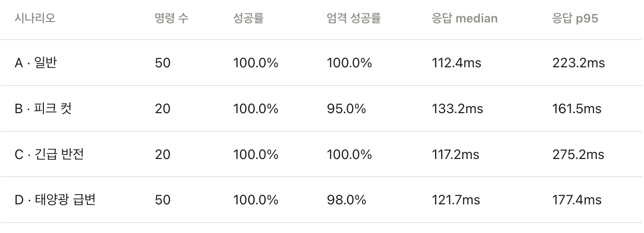Screen dimensions: 644x233
Task: Select the 133.2ms median response cell
Action: pyautogui.click(x=457, y=109)
